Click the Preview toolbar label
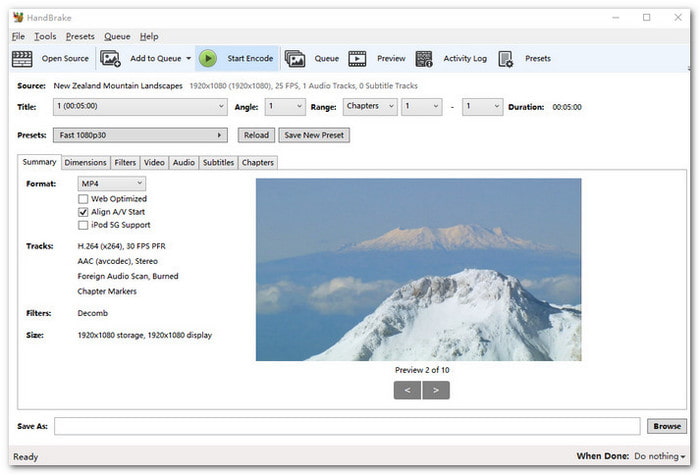 pyautogui.click(x=391, y=58)
